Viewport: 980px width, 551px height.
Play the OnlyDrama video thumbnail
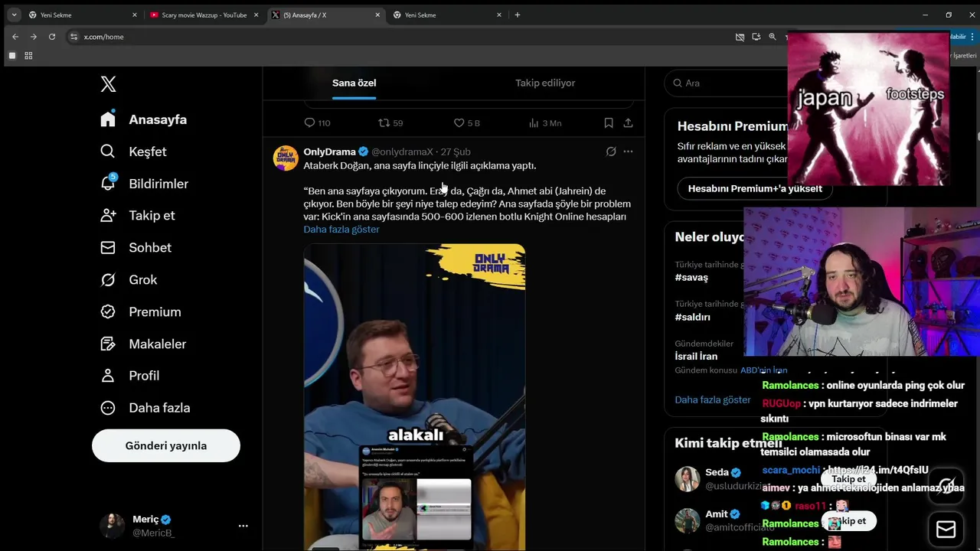pos(414,397)
